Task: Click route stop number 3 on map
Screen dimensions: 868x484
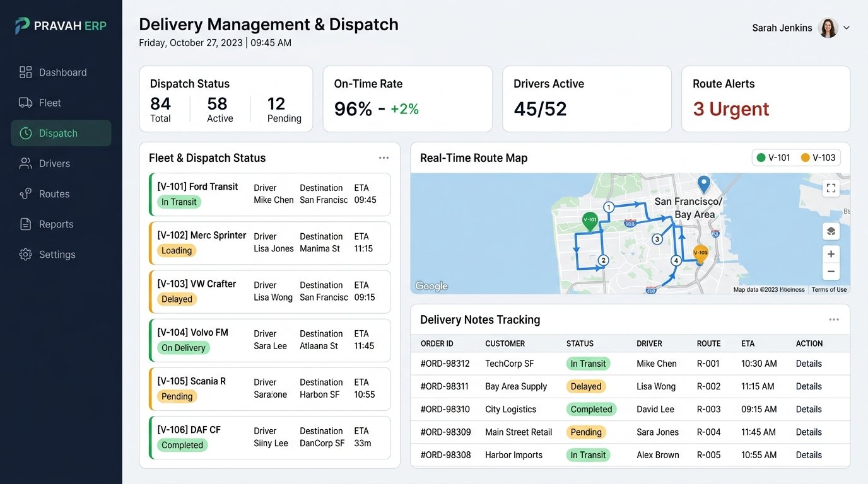Action: click(x=657, y=239)
